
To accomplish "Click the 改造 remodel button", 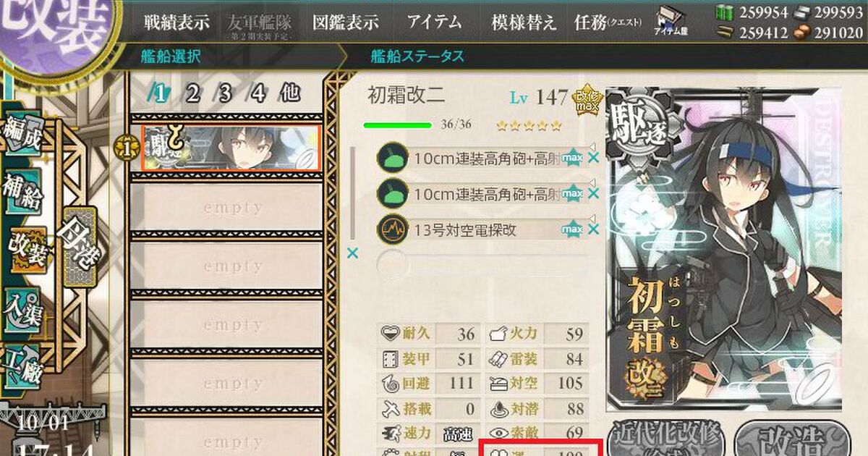I will tap(792, 438).
